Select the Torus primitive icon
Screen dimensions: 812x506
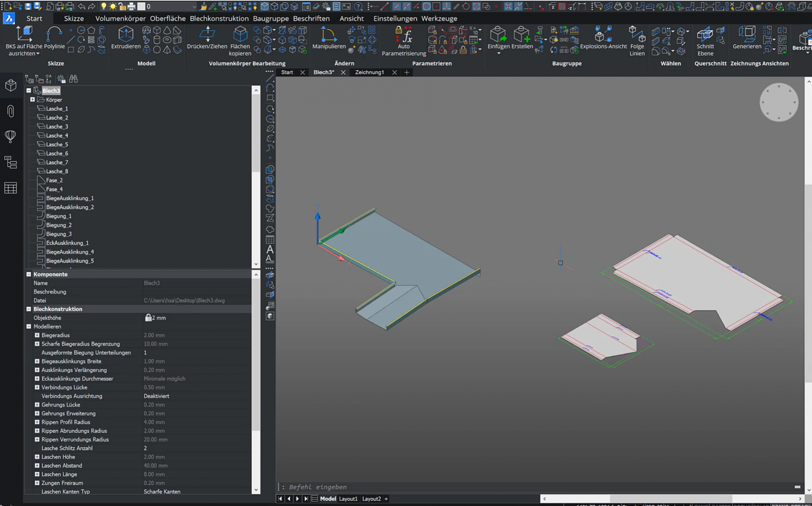point(167,40)
